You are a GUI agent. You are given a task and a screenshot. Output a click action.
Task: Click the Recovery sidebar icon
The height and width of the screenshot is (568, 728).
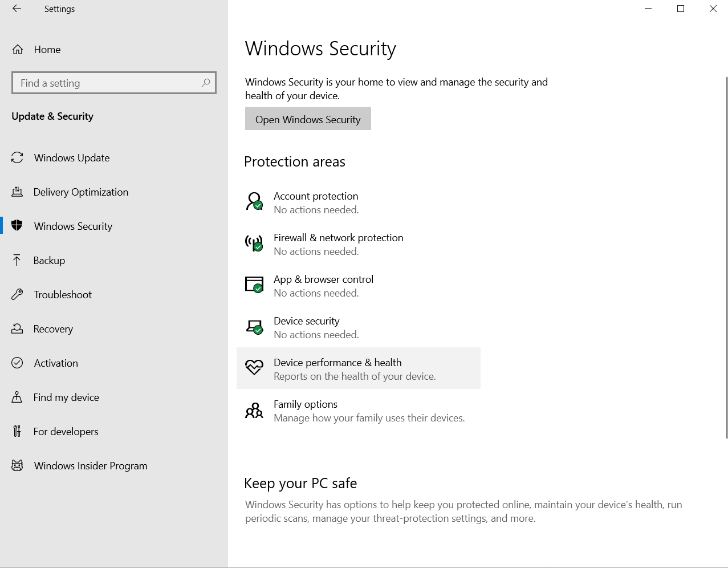(x=17, y=328)
